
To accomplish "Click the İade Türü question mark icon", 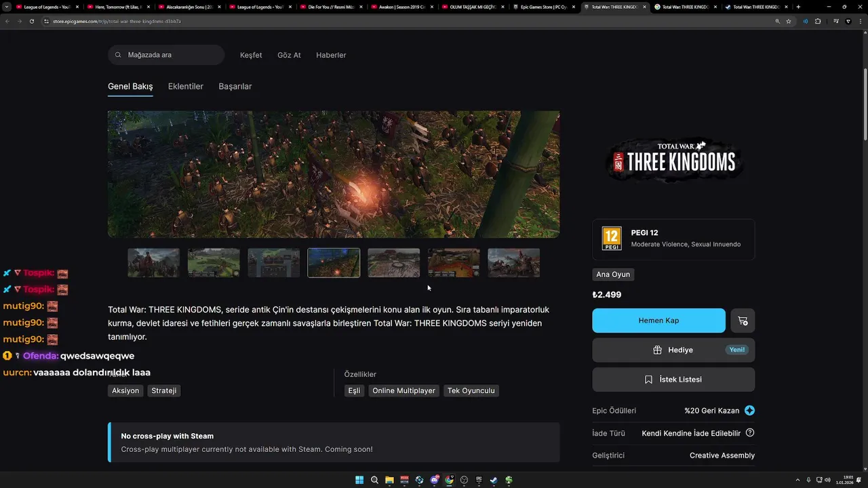I will pyautogui.click(x=750, y=432).
